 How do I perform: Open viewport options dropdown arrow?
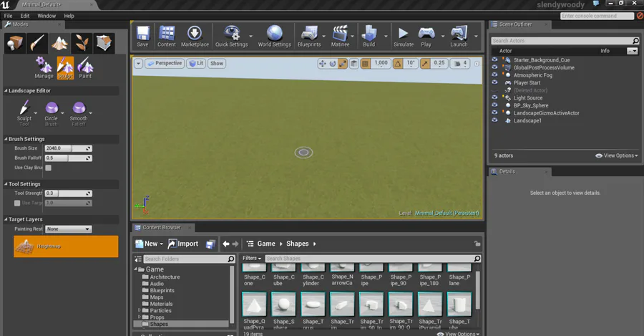click(x=138, y=63)
